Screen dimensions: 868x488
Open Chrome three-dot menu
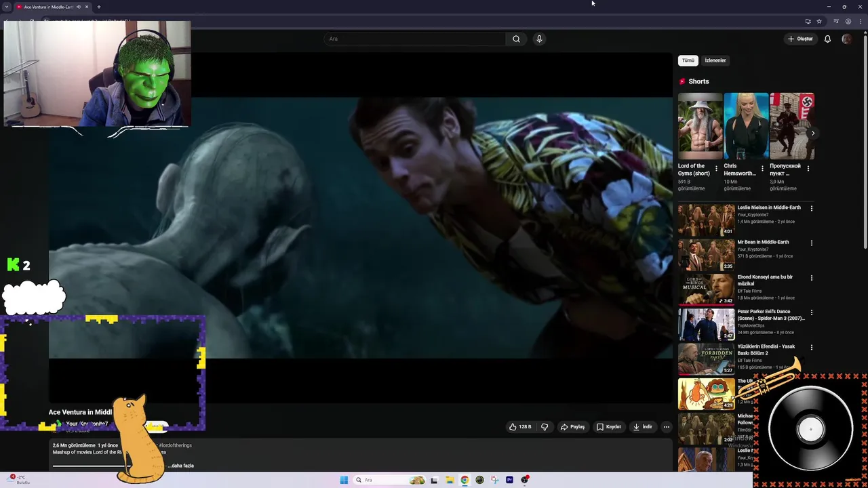(859, 21)
